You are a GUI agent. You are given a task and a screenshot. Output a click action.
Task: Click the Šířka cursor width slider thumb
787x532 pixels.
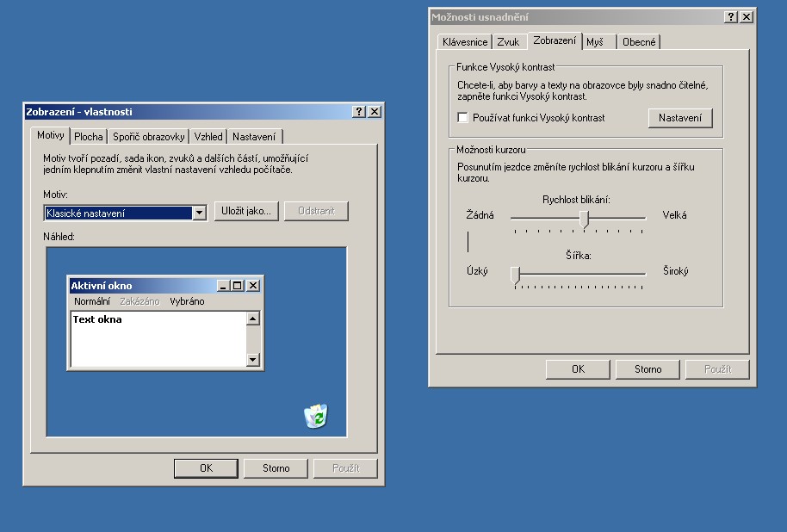tap(516, 275)
